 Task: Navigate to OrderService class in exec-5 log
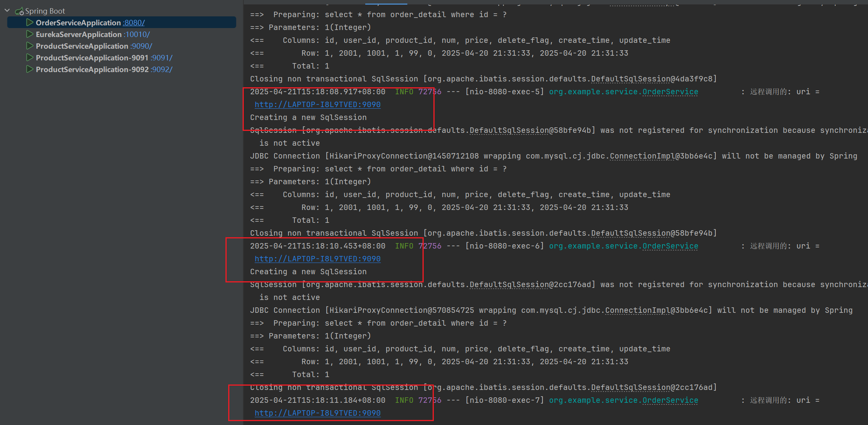point(670,92)
